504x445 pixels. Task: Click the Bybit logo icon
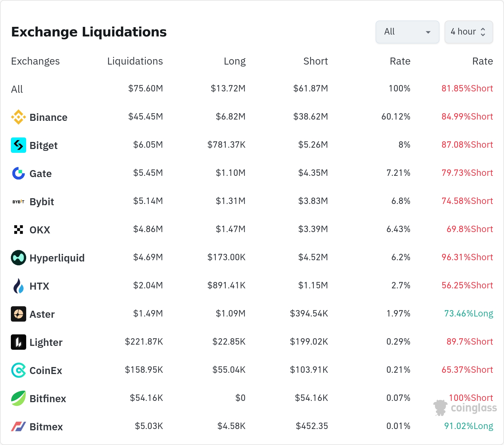click(19, 201)
